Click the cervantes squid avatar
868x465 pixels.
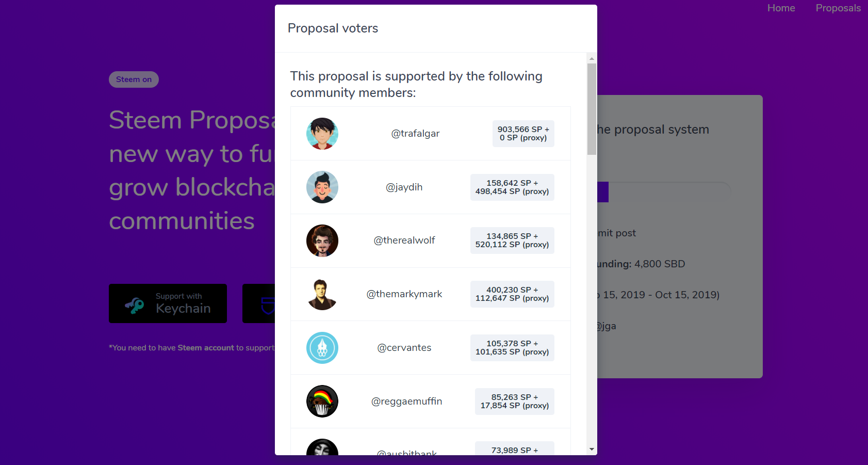pyautogui.click(x=322, y=348)
